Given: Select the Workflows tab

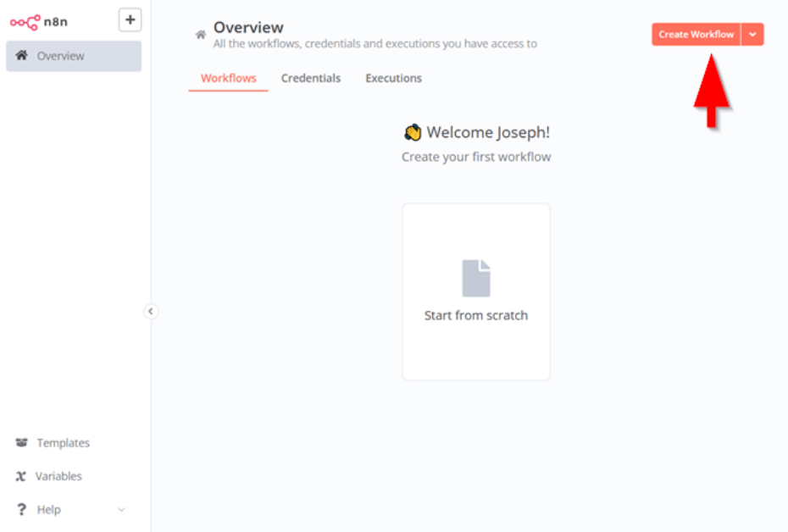Looking at the screenshot, I should [x=228, y=78].
